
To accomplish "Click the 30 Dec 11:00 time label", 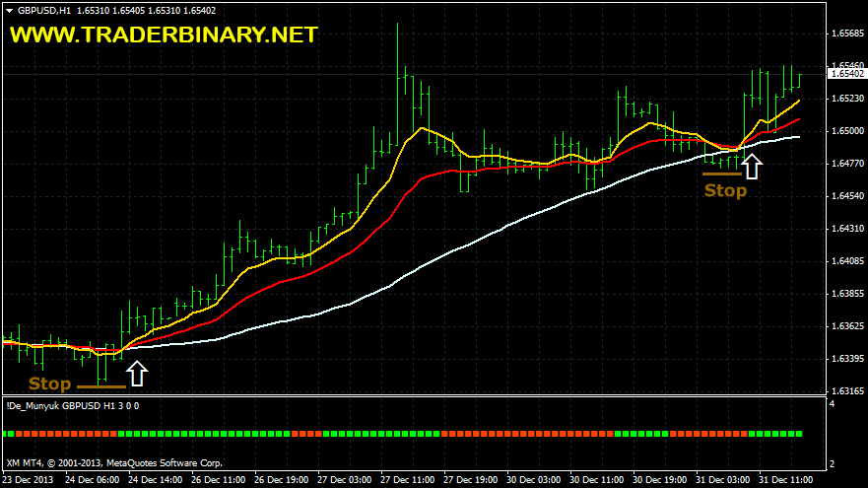I will 597,480.
